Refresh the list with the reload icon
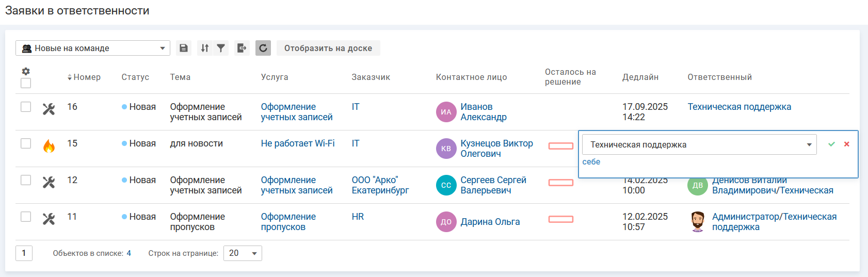The width and height of the screenshot is (868, 277). (x=263, y=48)
